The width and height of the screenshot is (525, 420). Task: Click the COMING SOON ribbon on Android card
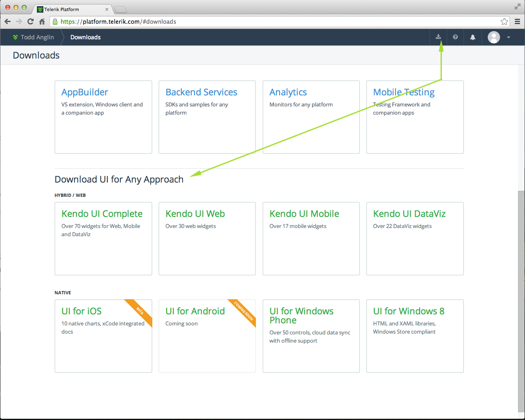243,312
